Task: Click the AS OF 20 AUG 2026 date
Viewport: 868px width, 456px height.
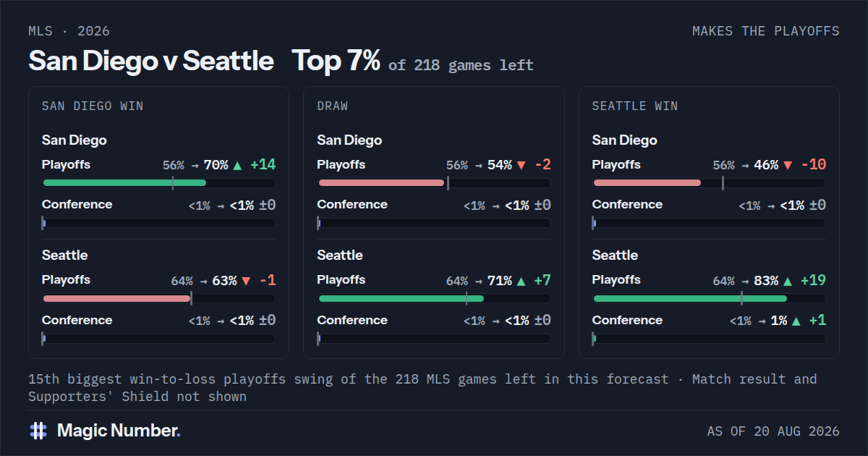Action: pos(773,431)
